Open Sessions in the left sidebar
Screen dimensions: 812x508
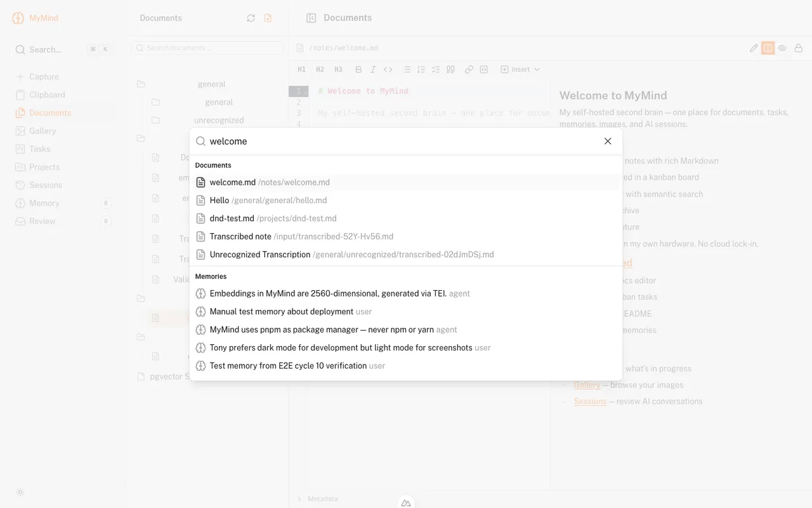pos(39,185)
